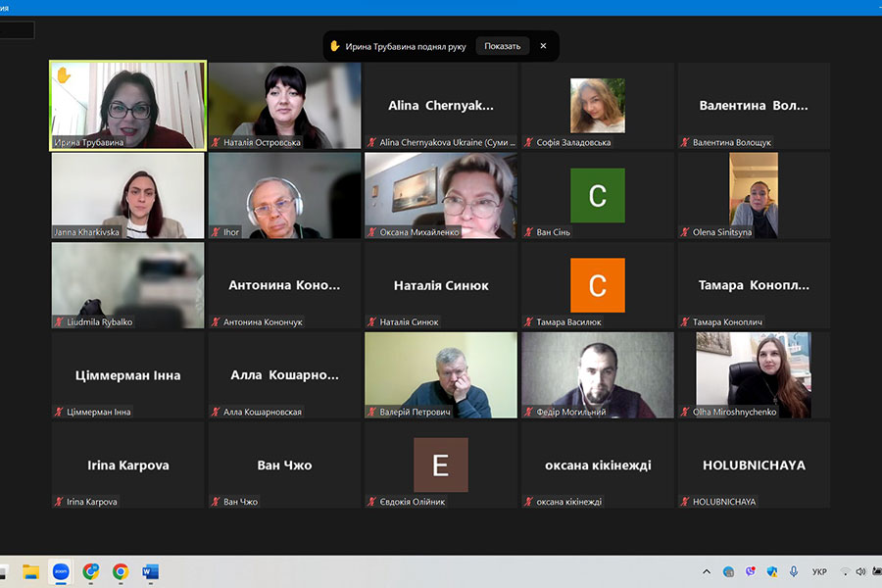Click the brown E avatar of Євдокія Олійник
The image size is (882, 588).
pyautogui.click(x=441, y=465)
